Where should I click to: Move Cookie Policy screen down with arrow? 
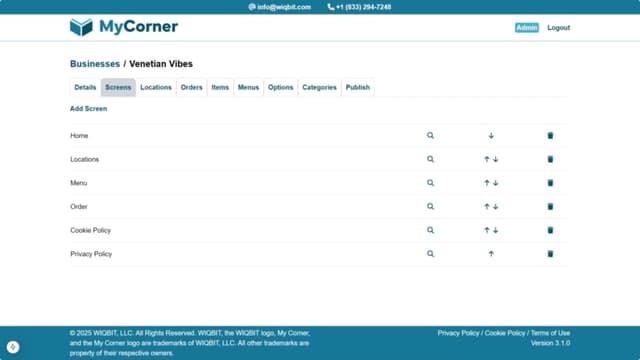(496, 230)
